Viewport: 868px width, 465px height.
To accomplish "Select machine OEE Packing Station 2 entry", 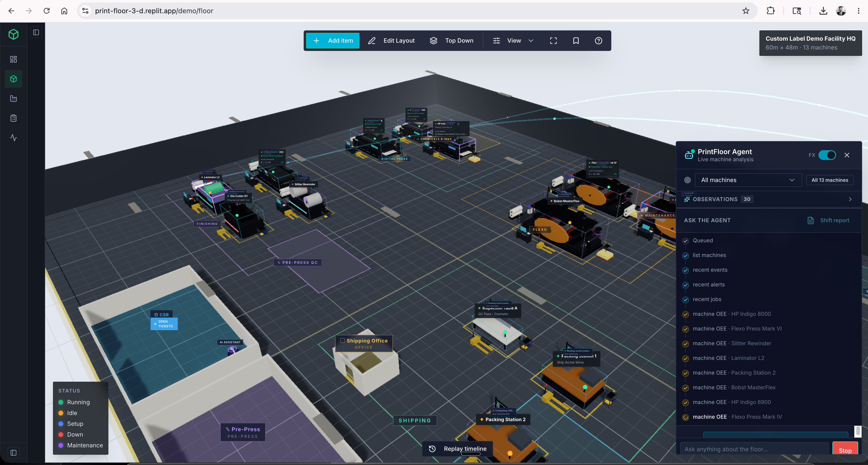I will point(734,373).
